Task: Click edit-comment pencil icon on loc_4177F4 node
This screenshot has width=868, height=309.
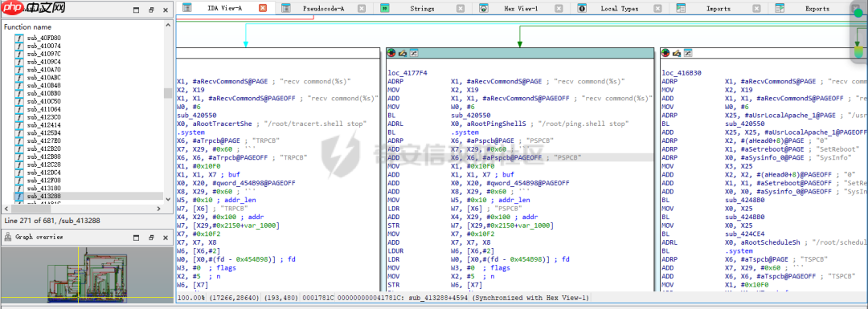Action: 403,53
